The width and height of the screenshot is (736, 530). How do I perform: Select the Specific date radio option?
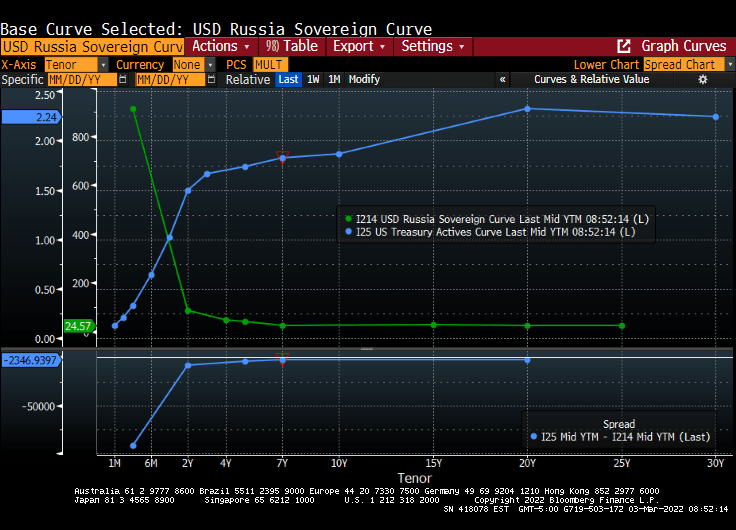point(22,79)
